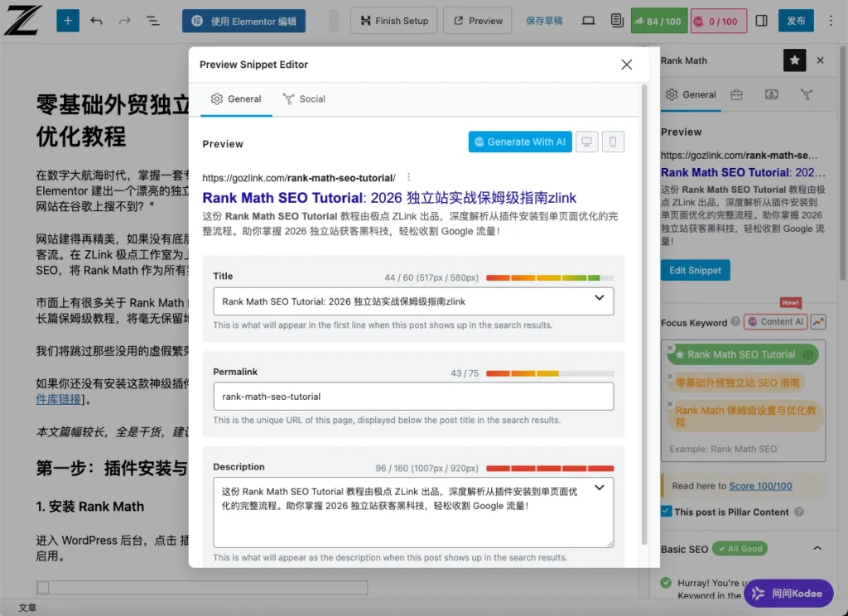Collapse the Basic SEO section
The image size is (848, 616).
(x=817, y=548)
